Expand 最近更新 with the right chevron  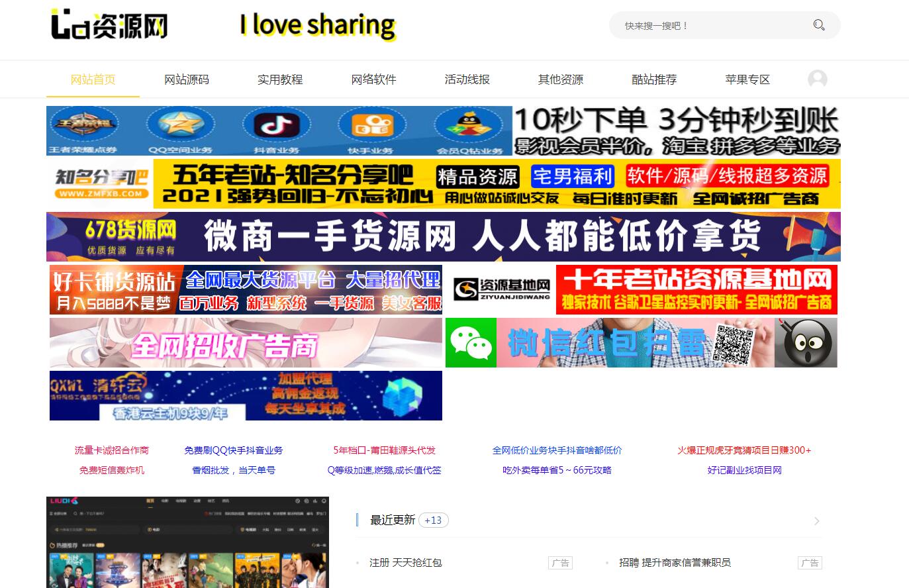tap(816, 520)
